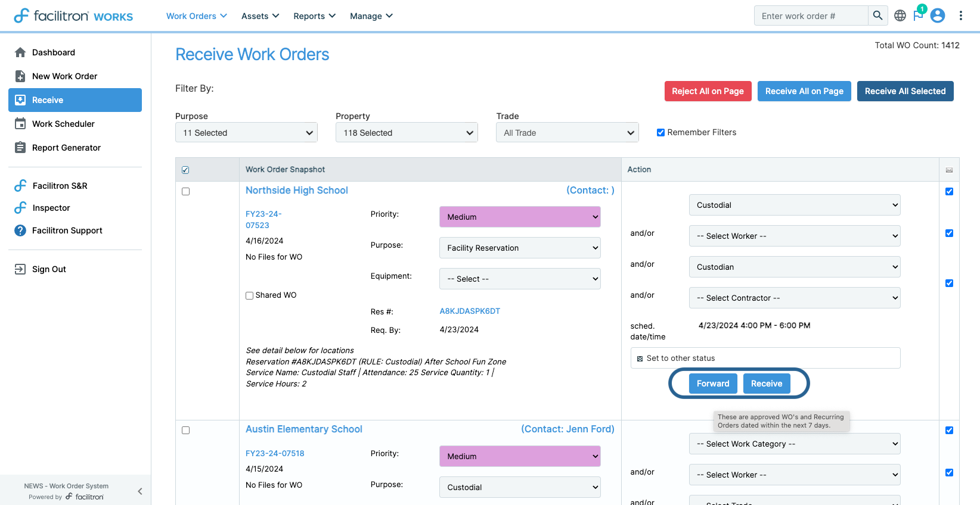Open the Custodian trade dropdown
Viewport: 980px width, 505px height.
tap(795, 267)
